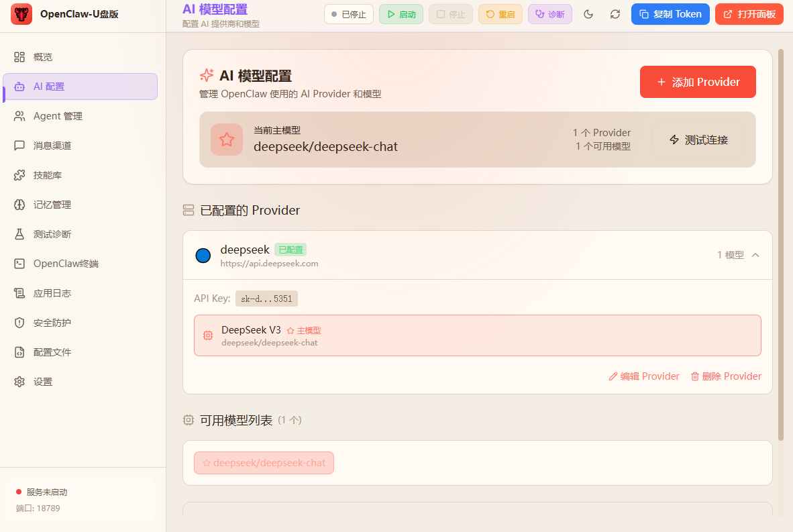
Task: Open 测试诊断 page
Action: click(x=81, y=234)
